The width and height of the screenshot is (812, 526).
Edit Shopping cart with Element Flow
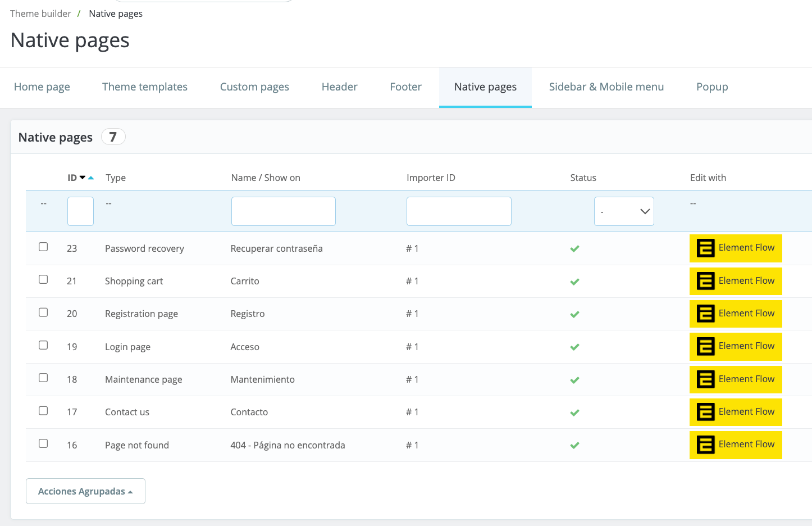coord(736,281)
